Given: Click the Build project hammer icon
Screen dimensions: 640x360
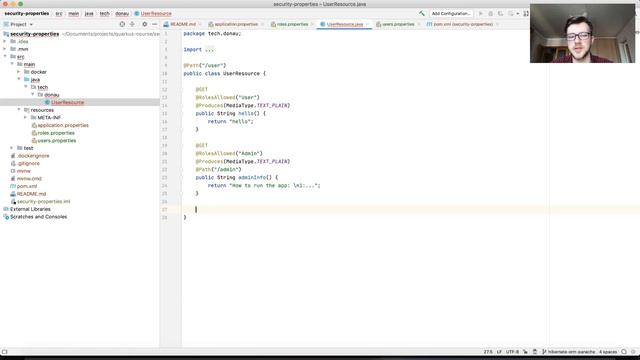Looking at the screenshot, I should coord(422,13).
